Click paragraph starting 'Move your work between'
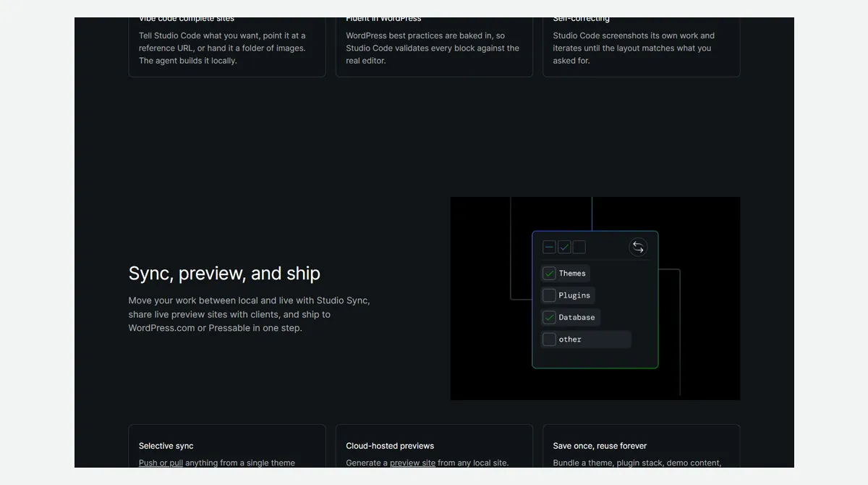Image resolution: width=868 pixels, height=485 pixels. (250, 314)
